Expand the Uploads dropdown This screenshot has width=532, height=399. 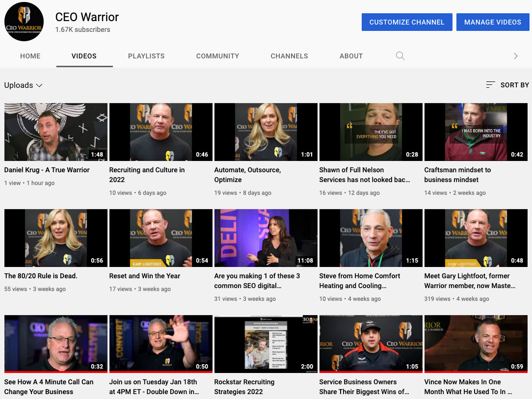click(23, 85)
